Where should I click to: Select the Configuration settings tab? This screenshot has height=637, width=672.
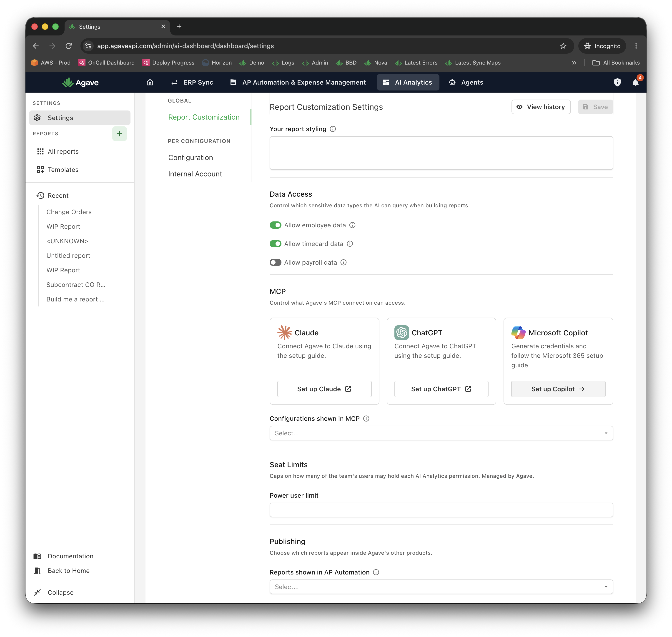pyautogui.click(x=191, y=158)
